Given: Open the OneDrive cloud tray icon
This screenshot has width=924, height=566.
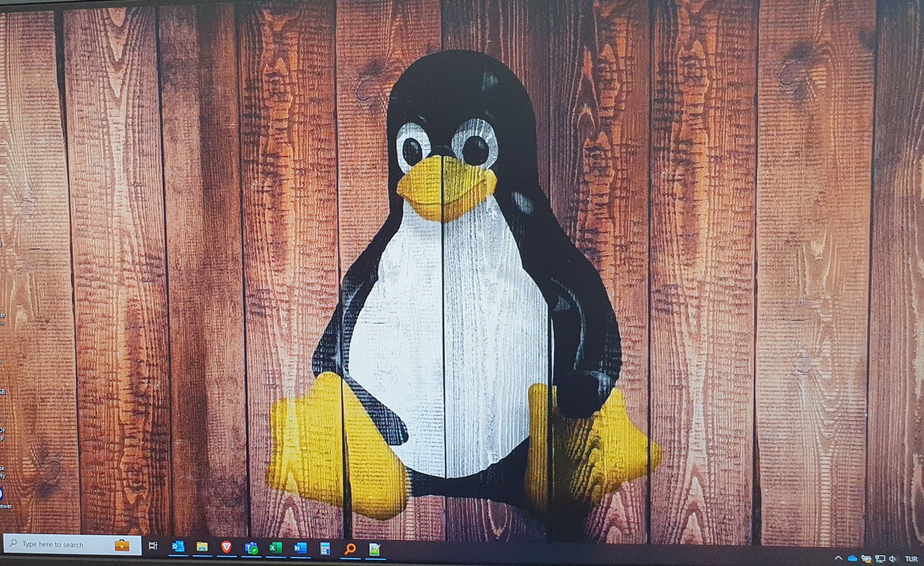Looking at the screenshot, I should pos(852,559).
